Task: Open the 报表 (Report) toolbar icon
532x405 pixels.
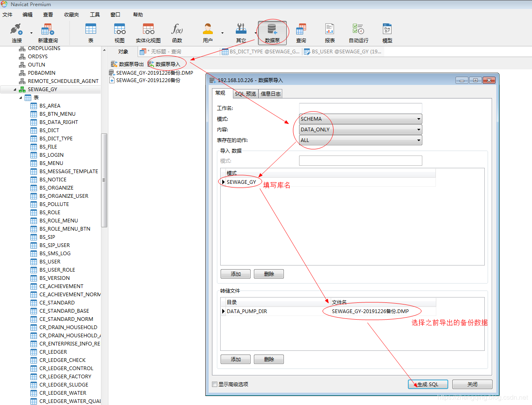Action: point(329,33)
